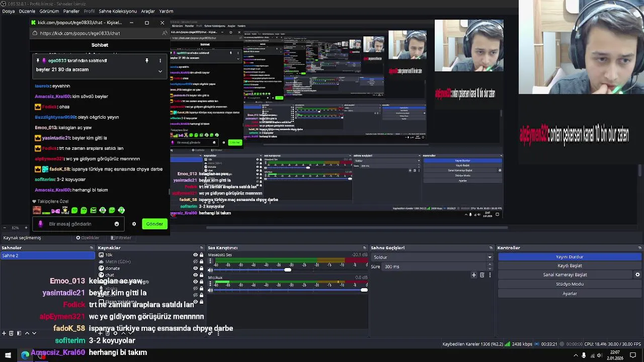Image resolution: width=644 pixels, height=362 pixels.
Task: Click the donate browser source icon
Action: tap(101, 268)
